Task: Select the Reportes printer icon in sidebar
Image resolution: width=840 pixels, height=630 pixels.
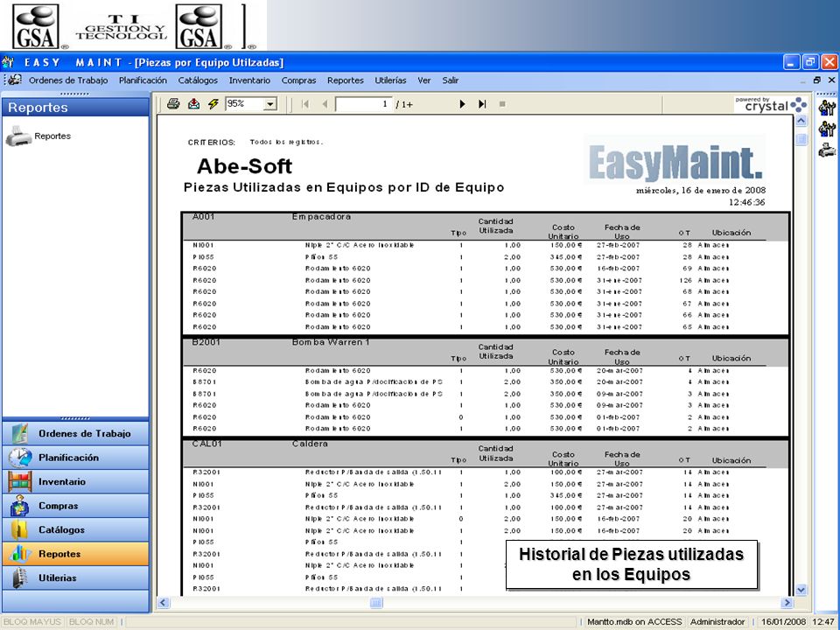Action: click(18, 136)
